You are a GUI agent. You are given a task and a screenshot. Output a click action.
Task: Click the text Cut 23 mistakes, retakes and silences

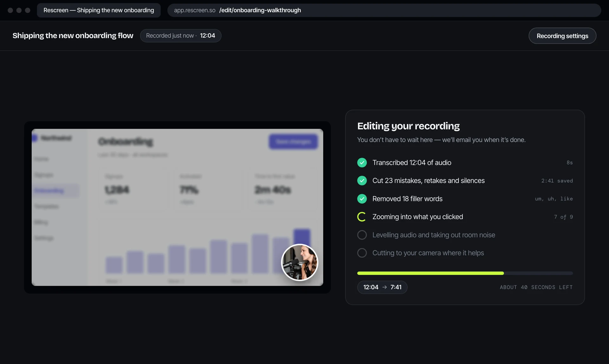429,181
